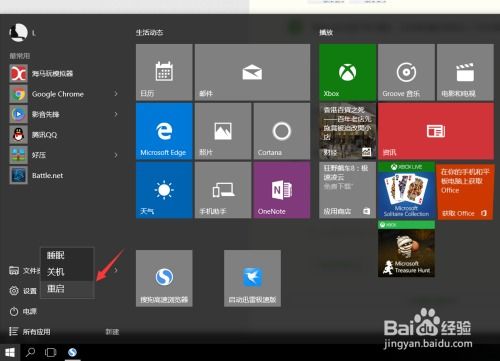The width and height of the screenshot is (500, 361).
Task: Open the mail tile
Action: pyautogui.click(x=252, y=72)
